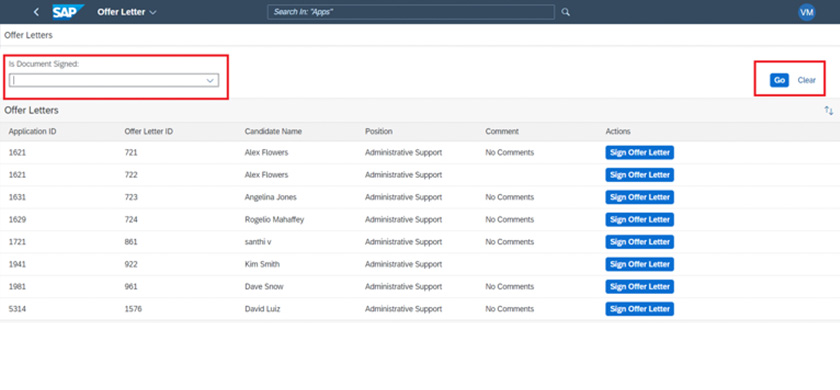Open the SAP logo home link
840x390 pixels.
coord(68,12)
